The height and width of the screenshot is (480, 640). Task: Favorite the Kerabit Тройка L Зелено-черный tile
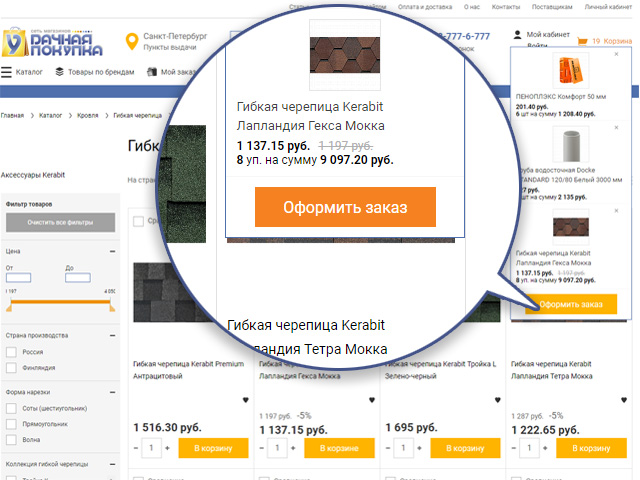point(496,400)
